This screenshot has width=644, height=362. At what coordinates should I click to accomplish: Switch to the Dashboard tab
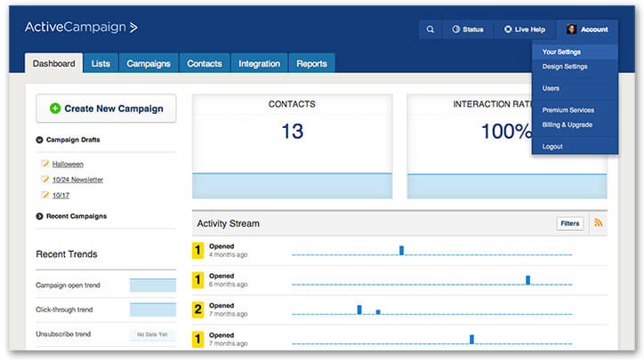(53, 64)
